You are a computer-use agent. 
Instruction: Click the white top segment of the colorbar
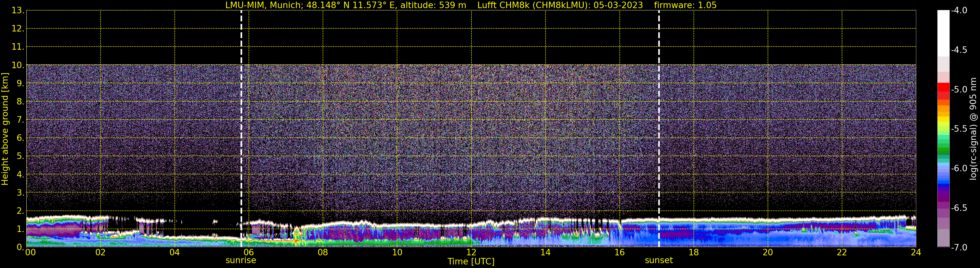click(x=943, y=33)
